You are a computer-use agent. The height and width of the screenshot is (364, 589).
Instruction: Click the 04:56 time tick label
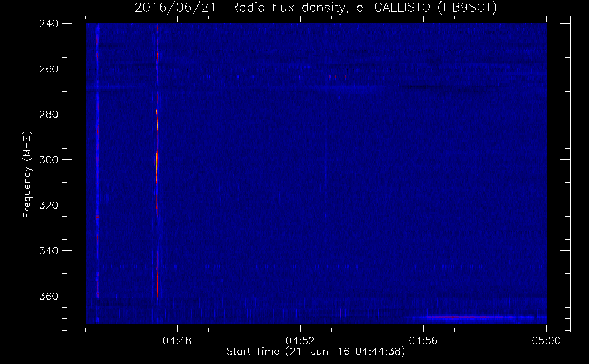423,341
